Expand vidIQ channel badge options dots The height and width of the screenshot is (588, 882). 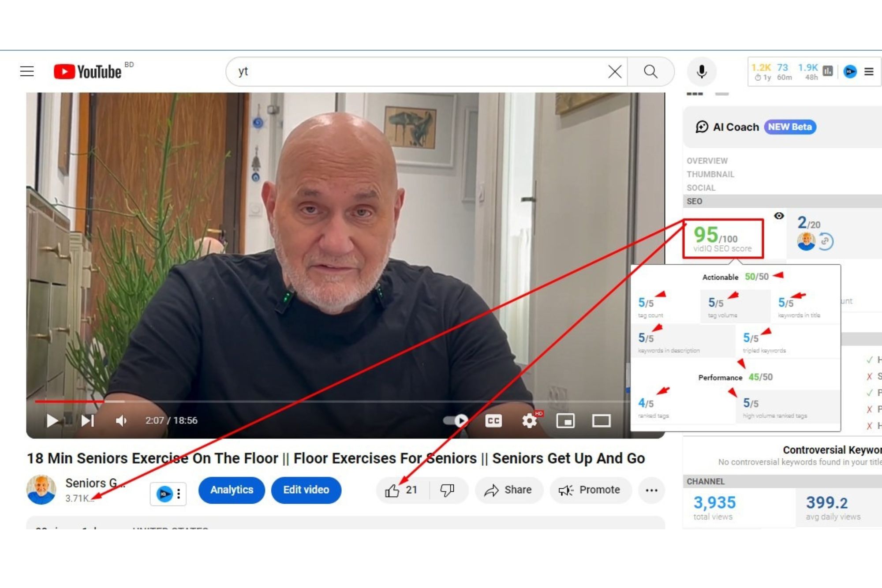[179, 494]
